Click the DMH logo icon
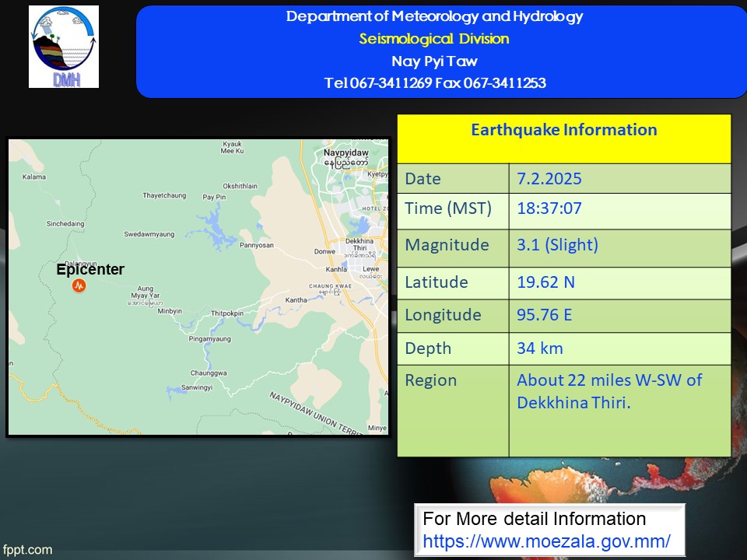747x560 pixels. click(64, 47)
